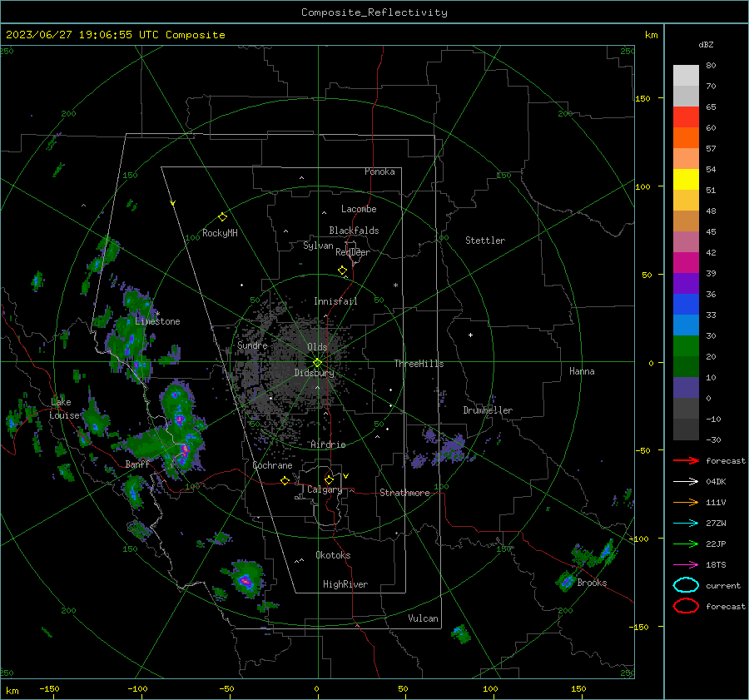The image size is (749, 700).
Task: Click the Drumheller label on the map
Action: (x=488, y=410)
